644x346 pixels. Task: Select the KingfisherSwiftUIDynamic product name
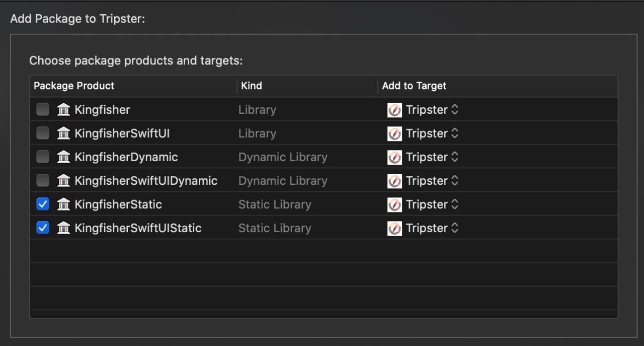tap(146, 181)
